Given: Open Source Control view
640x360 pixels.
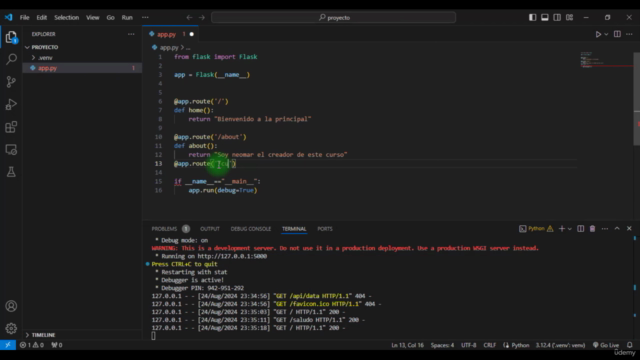Looking at the screenshot, I should point(11,82).
